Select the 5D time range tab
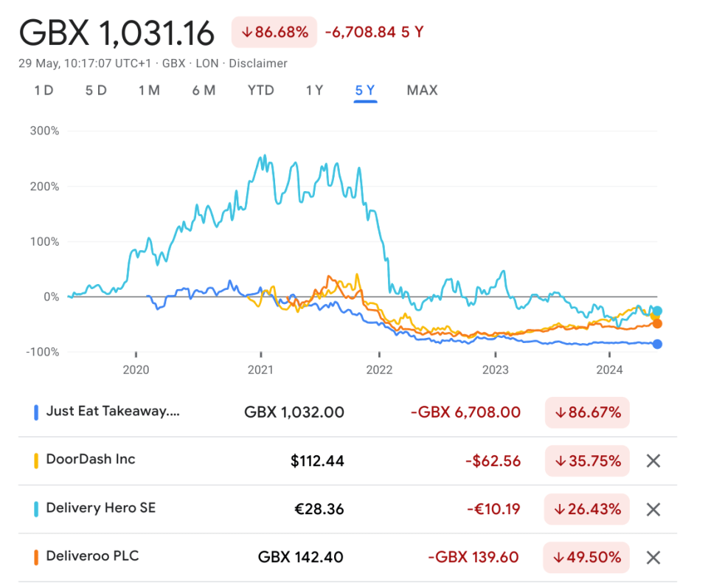708x588 pixels. (96, 91)
